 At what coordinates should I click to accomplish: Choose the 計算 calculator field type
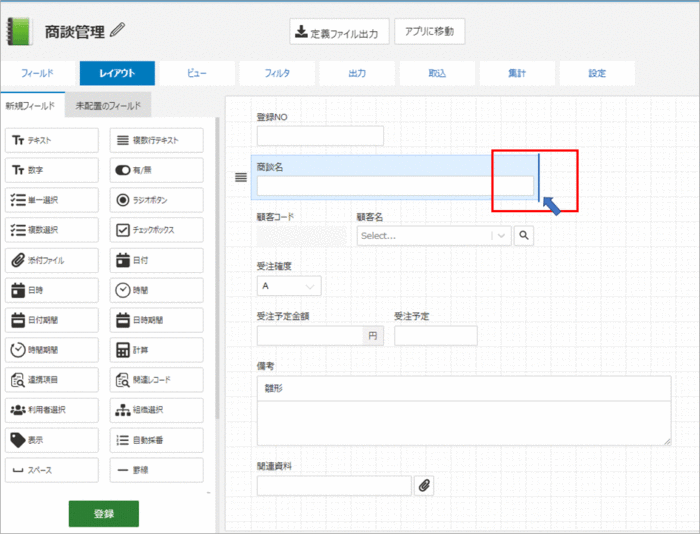(x=157, y=350)
